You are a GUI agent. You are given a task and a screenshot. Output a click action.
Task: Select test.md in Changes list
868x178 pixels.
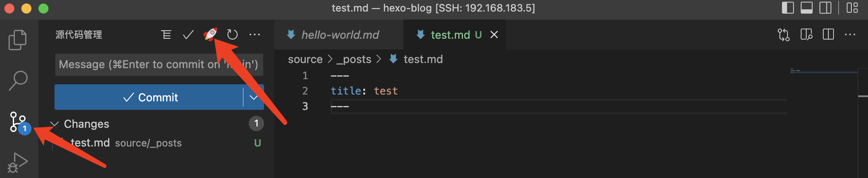pos(90,143)
